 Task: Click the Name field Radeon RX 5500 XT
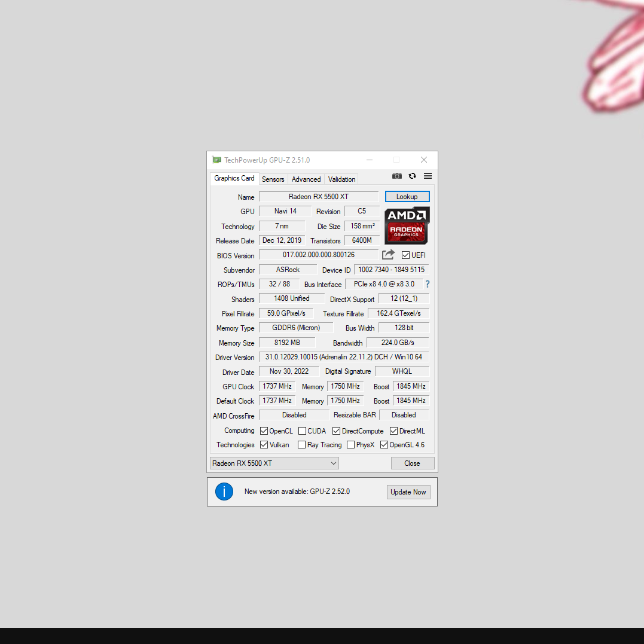pos(319,197)
